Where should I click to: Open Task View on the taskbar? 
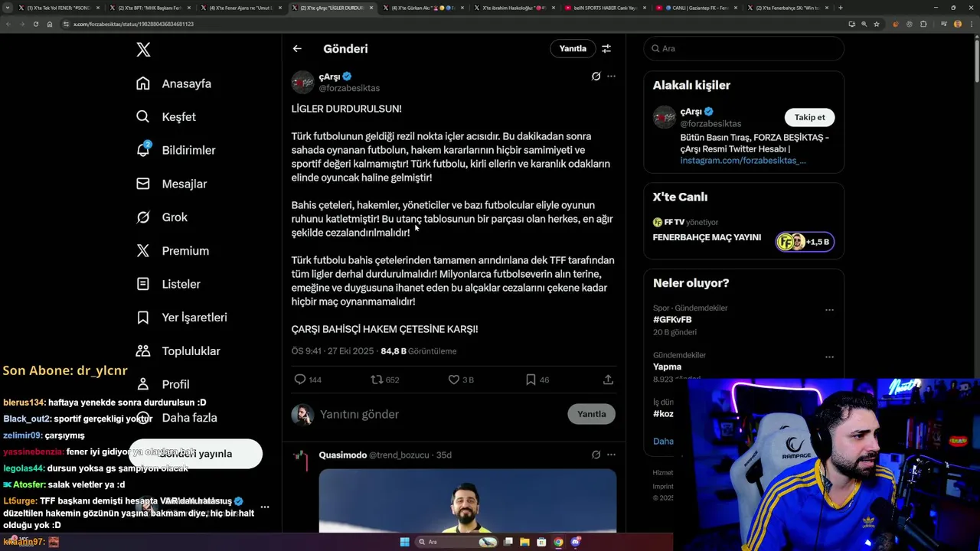508,542
